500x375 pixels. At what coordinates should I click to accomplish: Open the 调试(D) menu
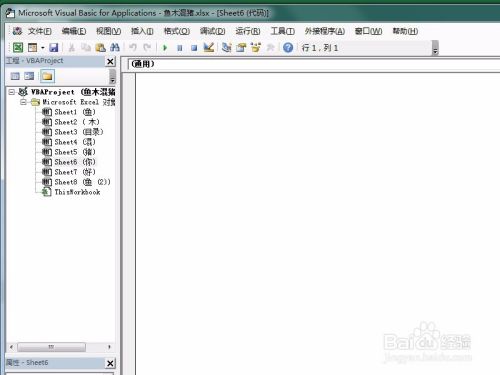212,31
